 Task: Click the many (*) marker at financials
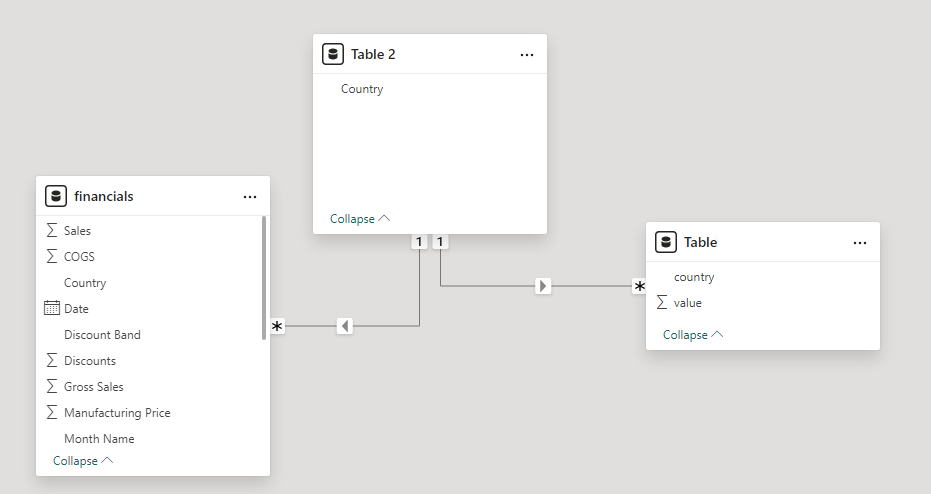pyautogui.click(x=277, y=327)
